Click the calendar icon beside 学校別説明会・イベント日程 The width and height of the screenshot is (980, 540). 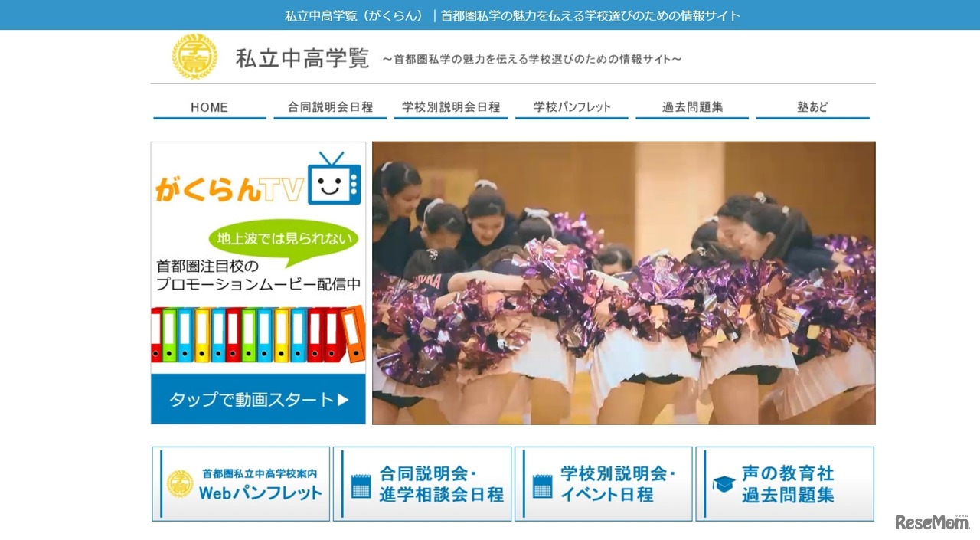[x=542, y=486]
